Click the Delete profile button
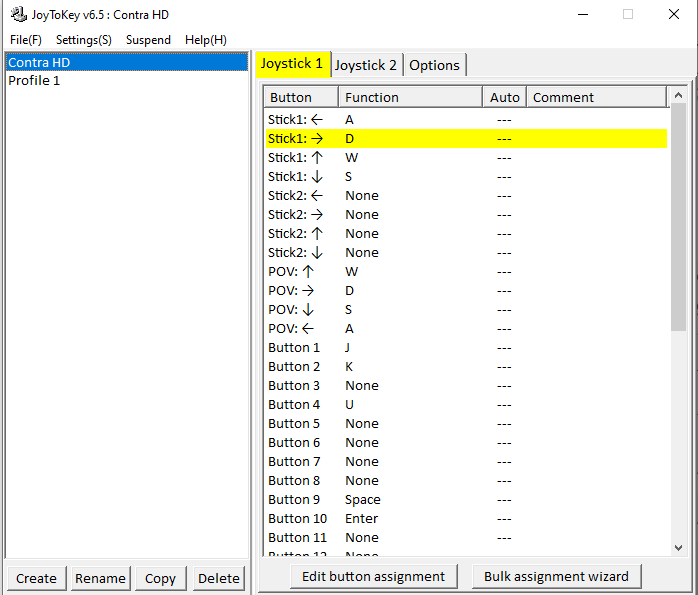The height and width of the screenshot is (595, 698). click(x=219, y=578)
